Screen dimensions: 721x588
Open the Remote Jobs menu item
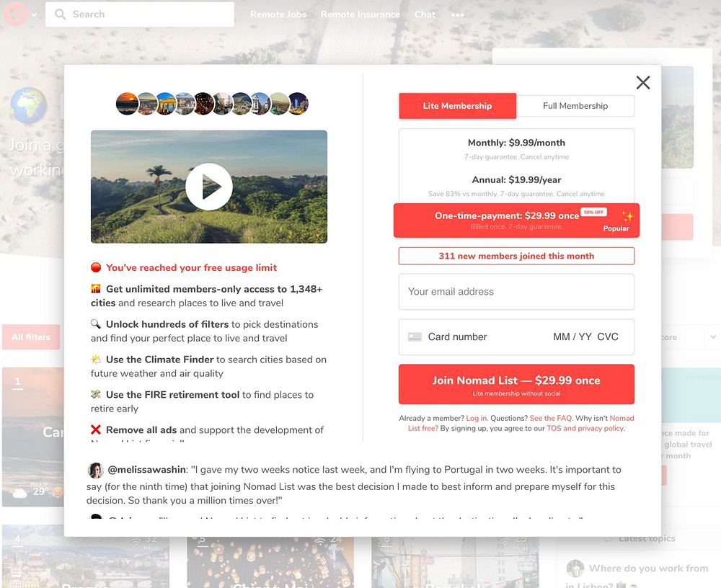click(x=278, y=14)
